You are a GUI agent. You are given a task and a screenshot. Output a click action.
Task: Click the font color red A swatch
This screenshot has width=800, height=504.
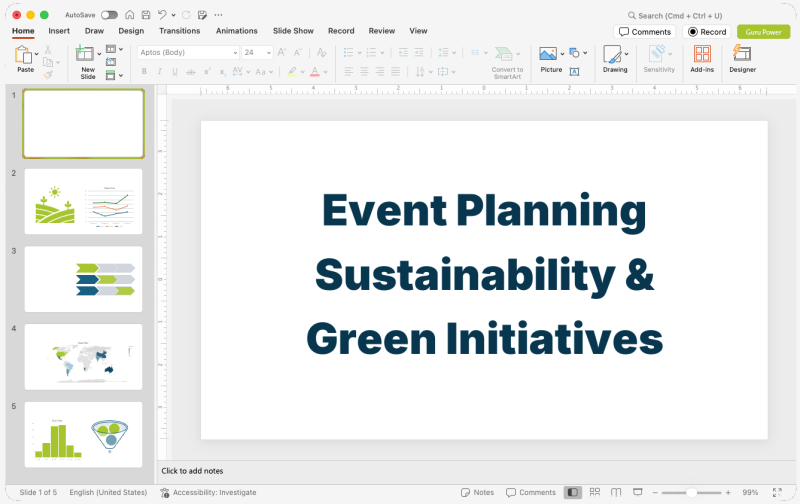(x=315, y=72)
